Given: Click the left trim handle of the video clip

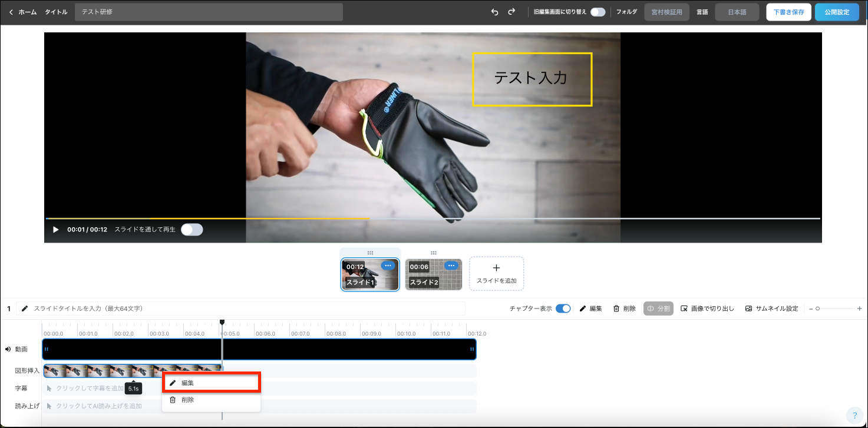Looking at the screenshot, I should click(x=47, y=349).
